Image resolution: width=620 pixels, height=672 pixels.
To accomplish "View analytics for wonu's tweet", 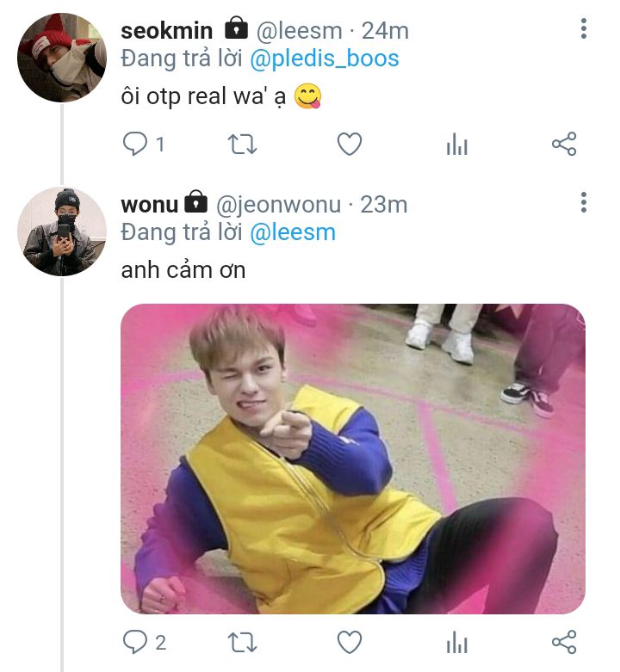I will pos(456,643).
